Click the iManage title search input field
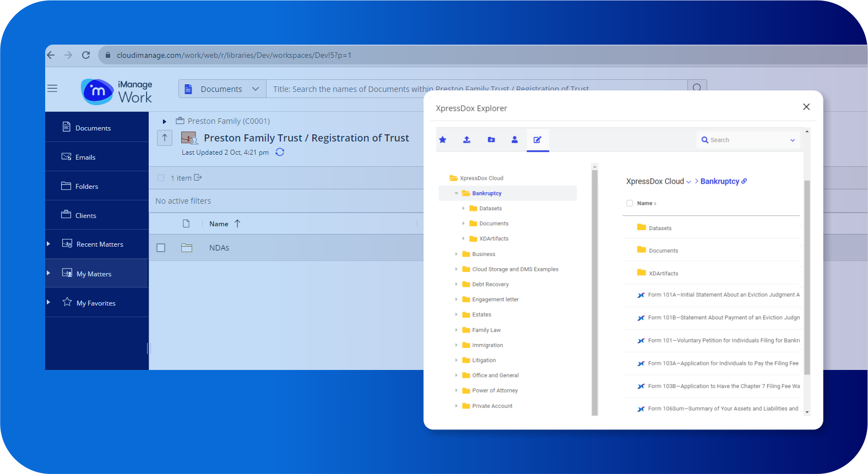This screenshot has width=868, height=474. 477,89
